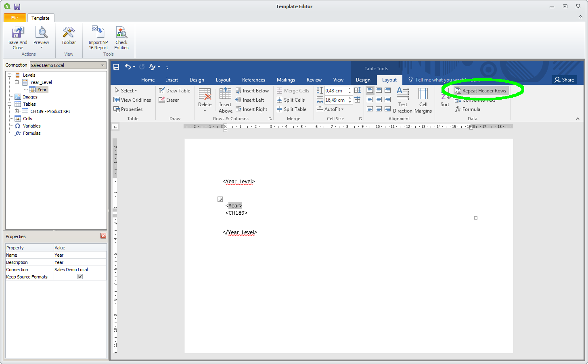Click the Save And Close icon
The image size is (588, 364).
click(x=18, y=33)
